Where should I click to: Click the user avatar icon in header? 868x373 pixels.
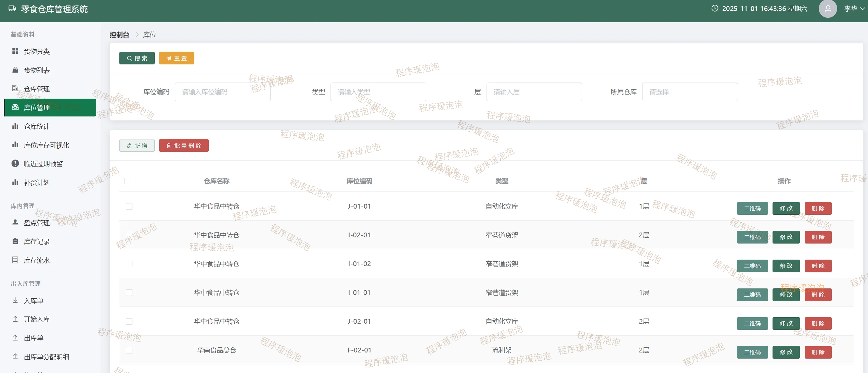pyautogui.click(x=827, y=9)
